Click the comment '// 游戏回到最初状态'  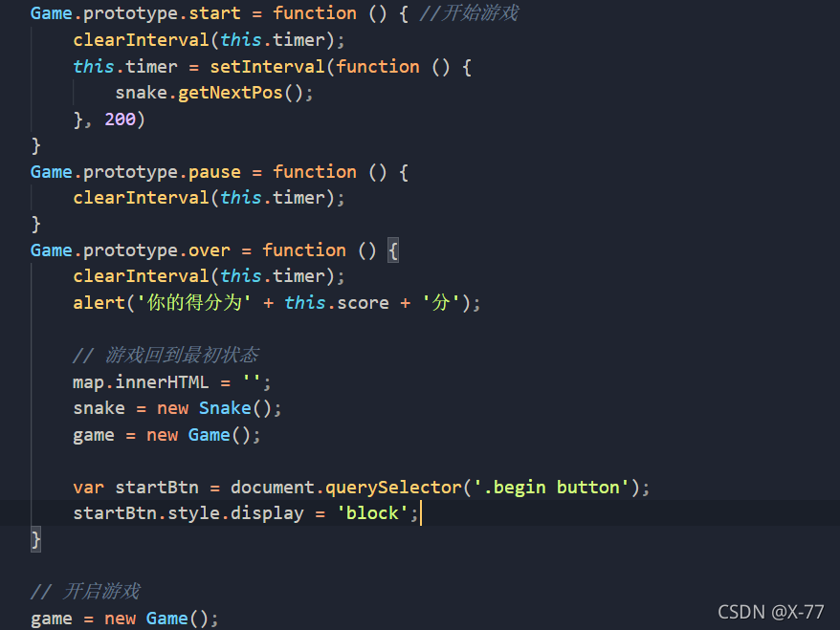tap(166, 355)
